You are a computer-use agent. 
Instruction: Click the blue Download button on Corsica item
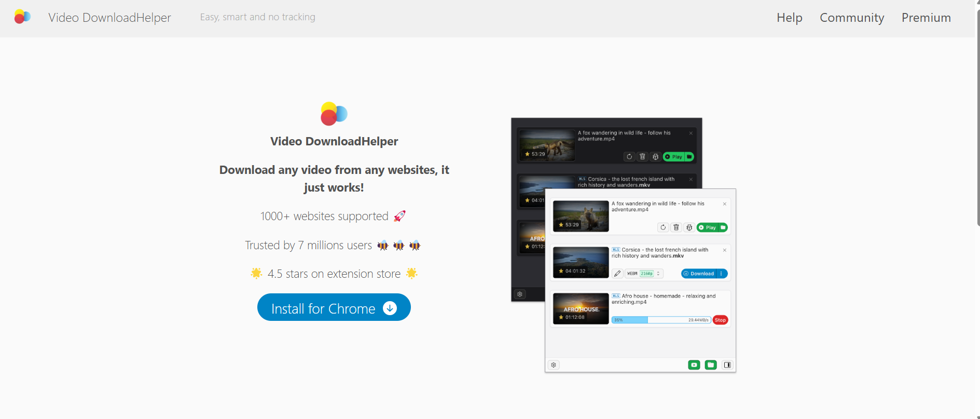[x=699, y=274]
